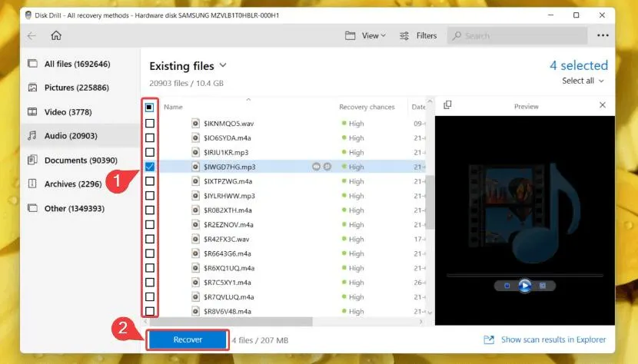This screenshot has height=364, width=638.
Task: Open the View folder icon menu
Action: point(350,36)
